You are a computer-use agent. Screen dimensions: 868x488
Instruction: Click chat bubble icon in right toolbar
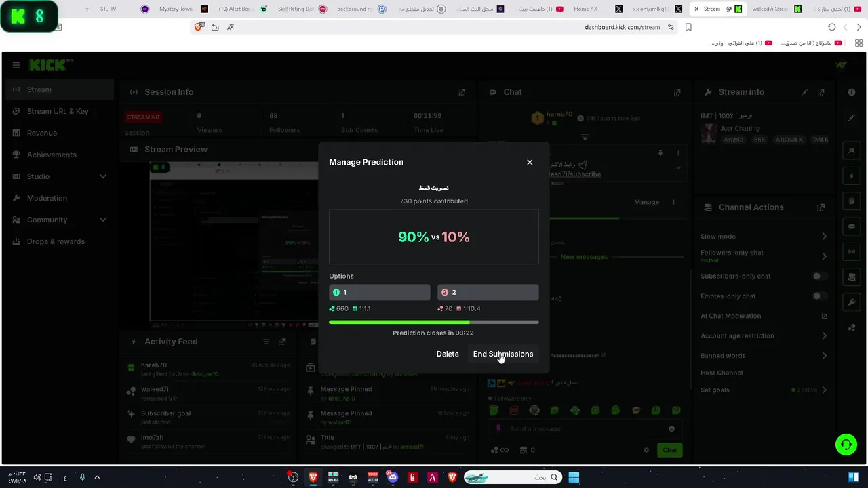point(852,226)
